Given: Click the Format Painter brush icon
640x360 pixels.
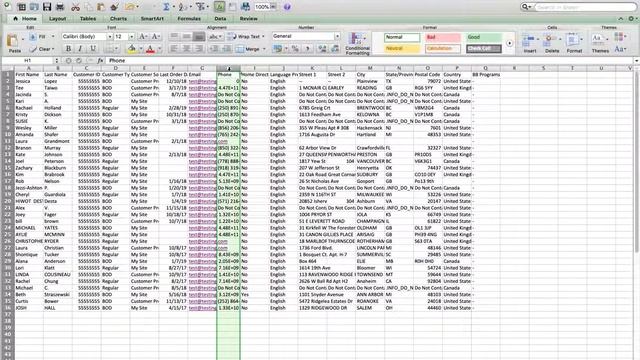Looking at the screenshot, I should (114, 7).
